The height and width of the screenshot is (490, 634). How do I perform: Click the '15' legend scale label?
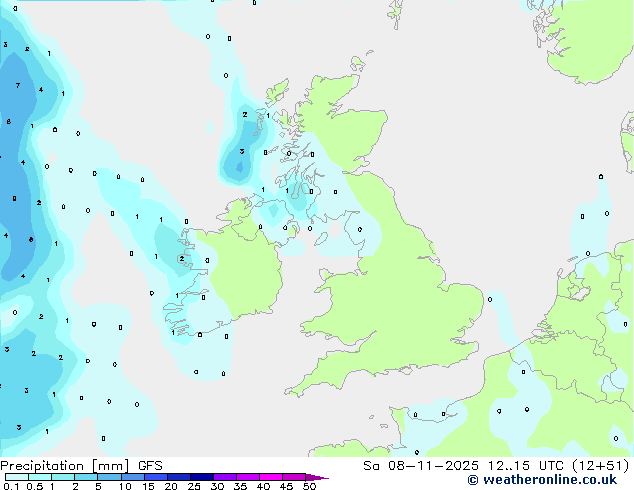[148, 486]
